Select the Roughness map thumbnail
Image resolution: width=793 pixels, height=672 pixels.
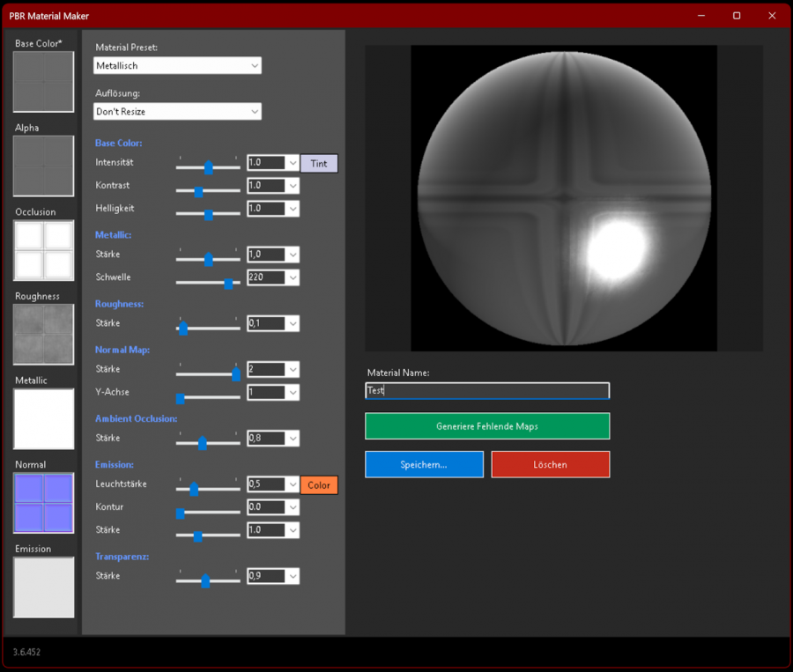43,335
